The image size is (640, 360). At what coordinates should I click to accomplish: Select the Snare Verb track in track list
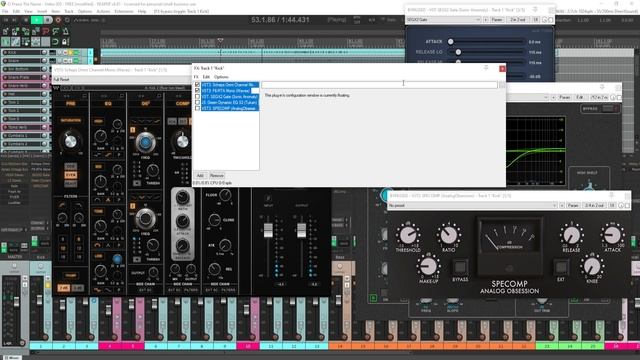[x=24, y=86]
